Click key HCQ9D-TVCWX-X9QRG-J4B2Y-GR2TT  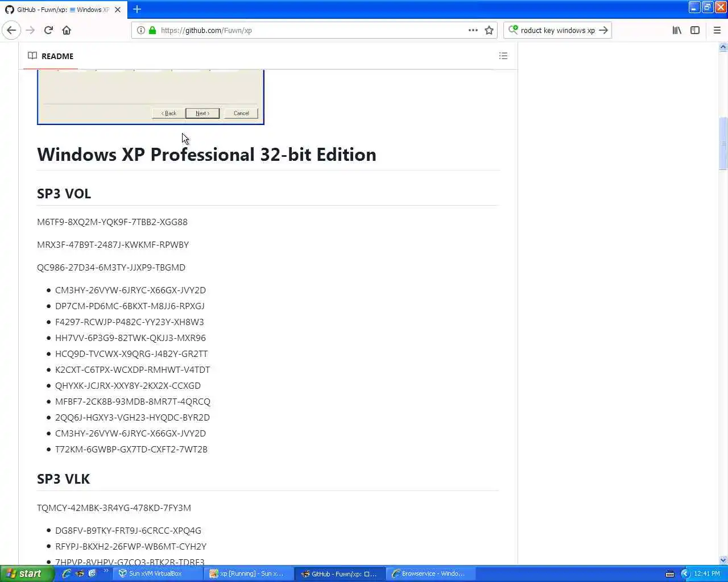pyautogui.click(x=131, y=354)
